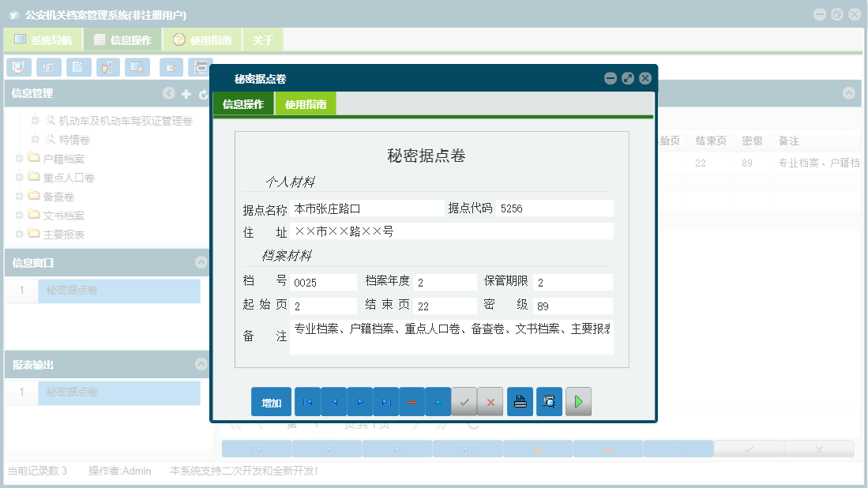The height and width of the screenshot is (488, 868).
Task: Click the user management toolbar icon
Action: coord(107,67)
